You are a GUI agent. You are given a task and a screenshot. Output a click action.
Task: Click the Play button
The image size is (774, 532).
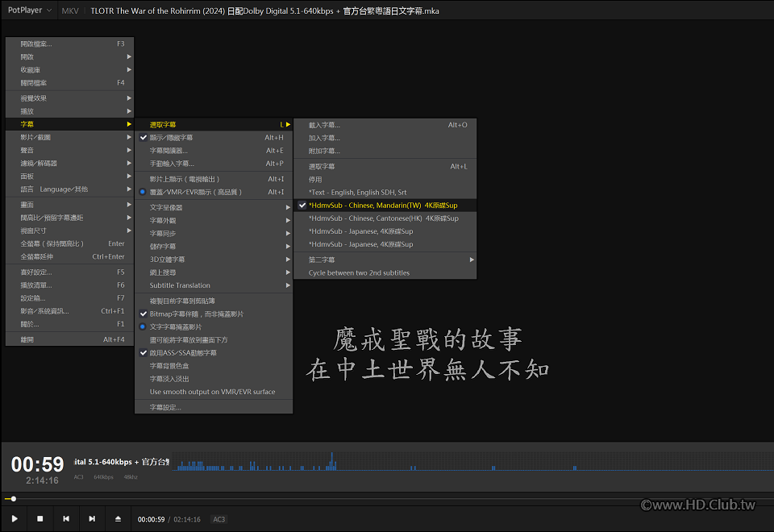[15, 518]
